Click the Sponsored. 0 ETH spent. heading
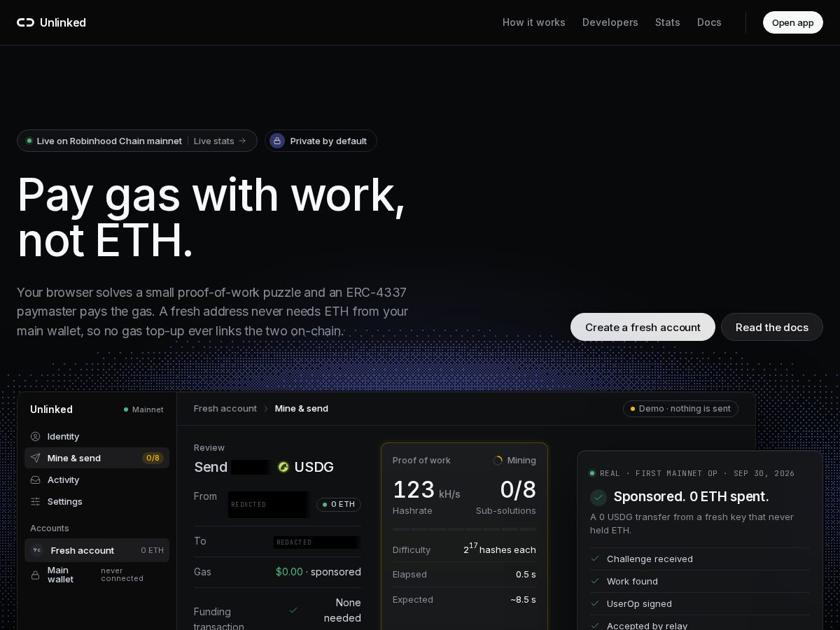 pyautogui.click(x=691, y=496)
